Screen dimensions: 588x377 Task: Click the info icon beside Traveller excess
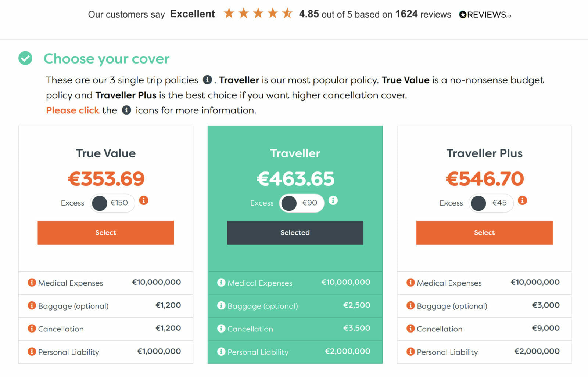333,200
